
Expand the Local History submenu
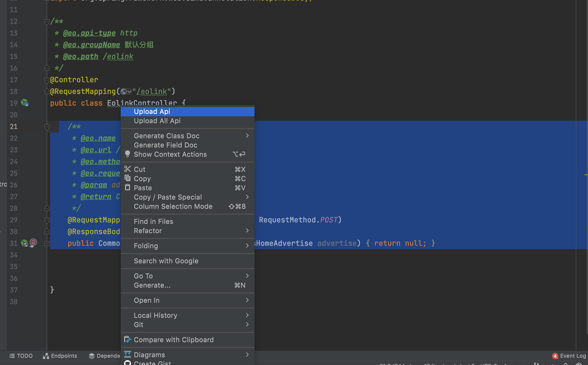[187, 315]
